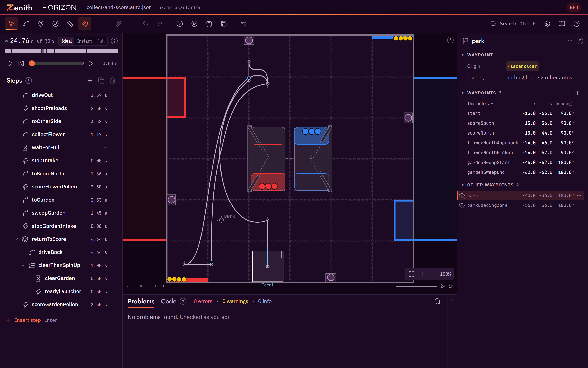Click the swap arrows mirror icon

(x=243, y=24)
